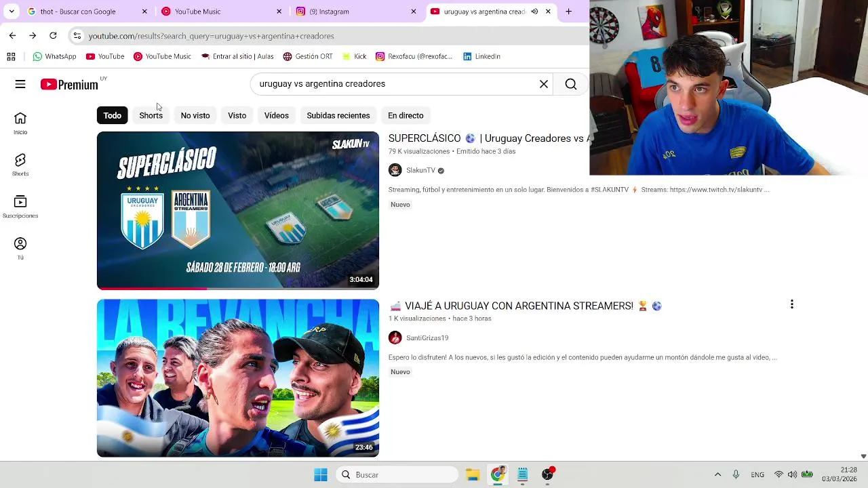This screenshot has height=488, width=868.
Task: Open the SUPERCLÁSICO video thumbnail
Action: click(238, 210)
